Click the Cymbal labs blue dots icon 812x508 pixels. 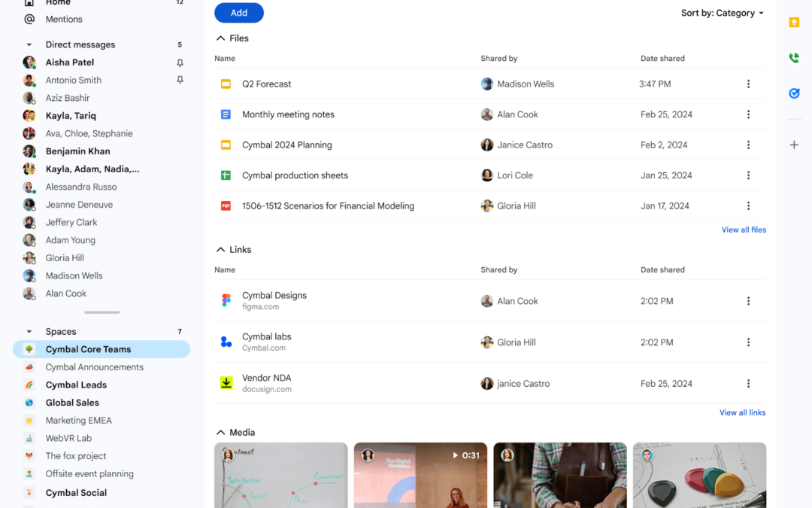click(226, 342)
